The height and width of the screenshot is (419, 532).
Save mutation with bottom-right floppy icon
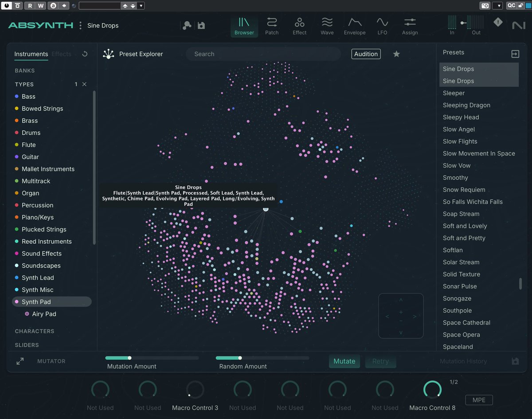coord(515,361)
